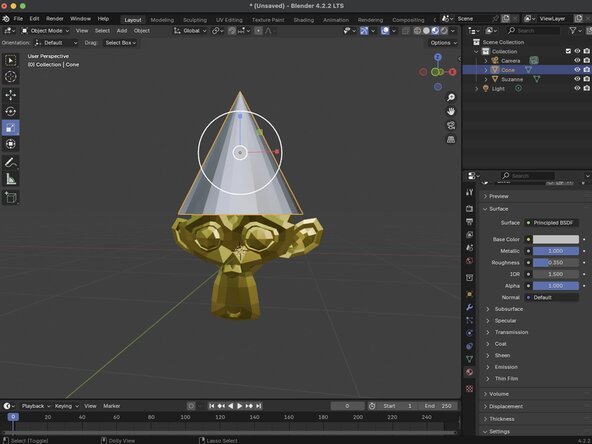Open the Texture properties checker tab
The image size is (592, 444).
[469, 388]
